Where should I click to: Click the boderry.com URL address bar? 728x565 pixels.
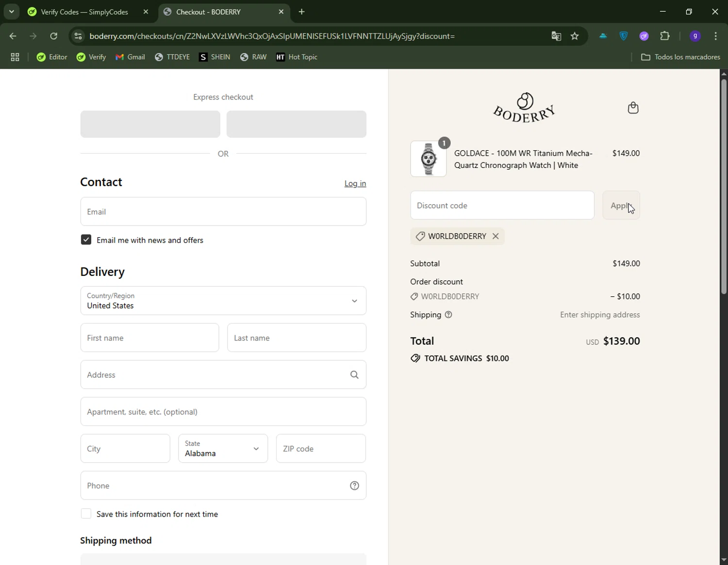[x=272, y=36]
